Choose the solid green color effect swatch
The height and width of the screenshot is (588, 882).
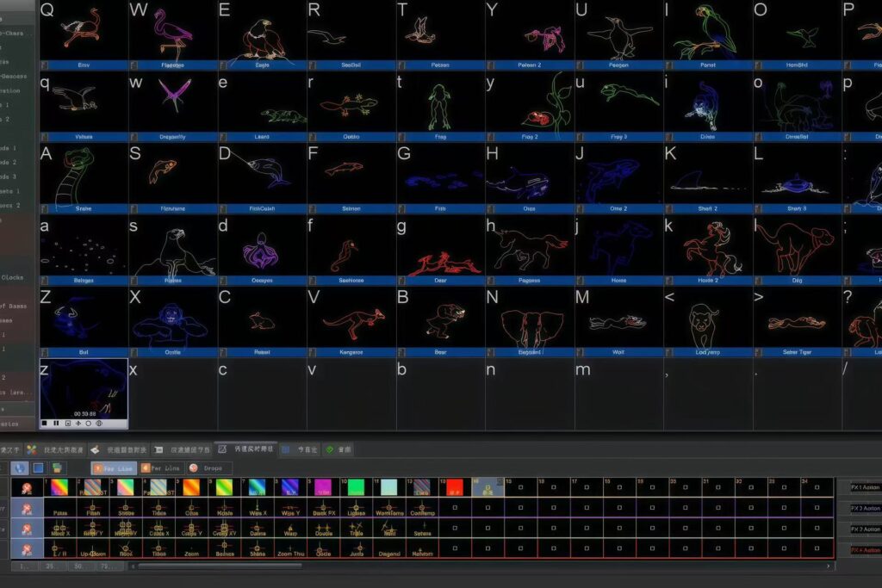[356, 487]
